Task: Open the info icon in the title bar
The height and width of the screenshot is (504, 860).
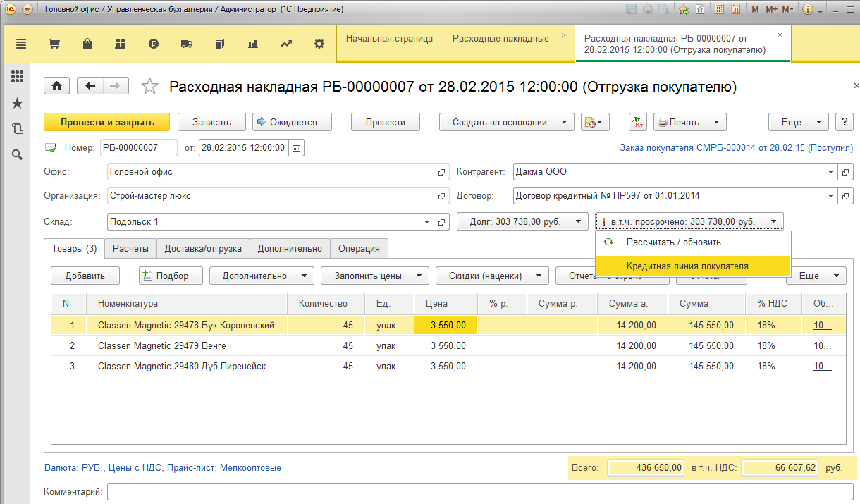Action: [808, 10]
